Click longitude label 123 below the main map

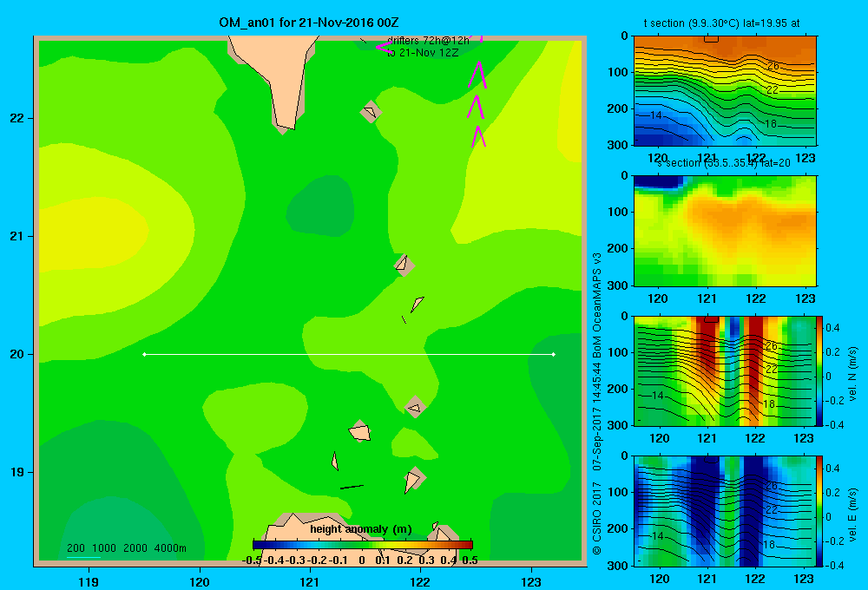(x=531, y=581)
